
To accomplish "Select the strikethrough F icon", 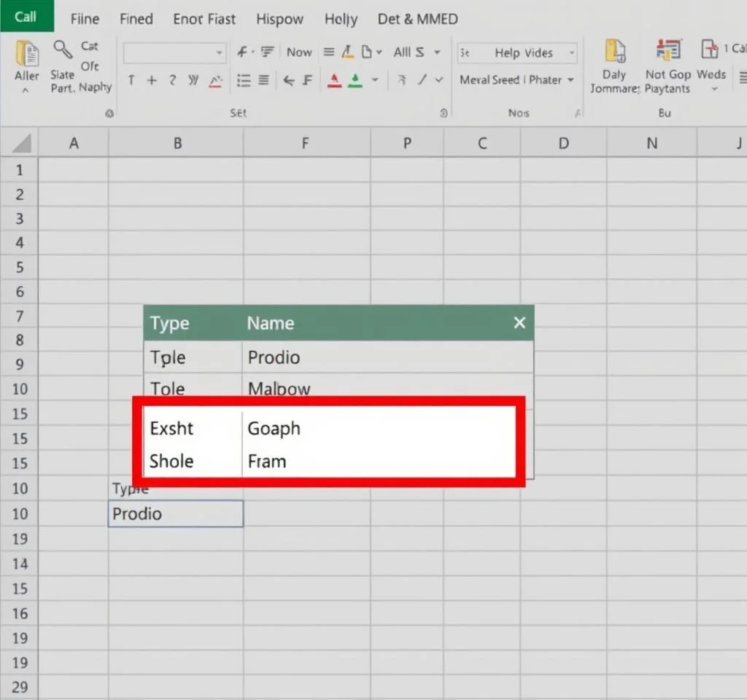I will (x=309, y=79).
